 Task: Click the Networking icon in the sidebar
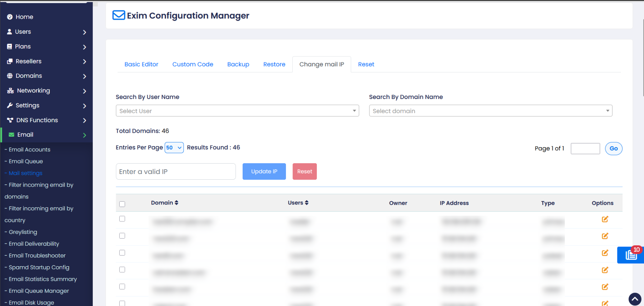click(10, 91)
